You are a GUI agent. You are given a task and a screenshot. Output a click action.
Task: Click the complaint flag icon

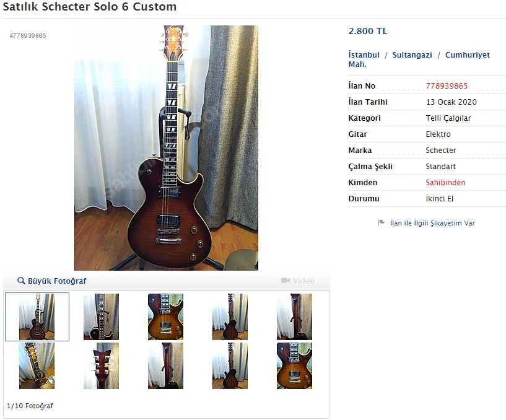tap(382, 222)
